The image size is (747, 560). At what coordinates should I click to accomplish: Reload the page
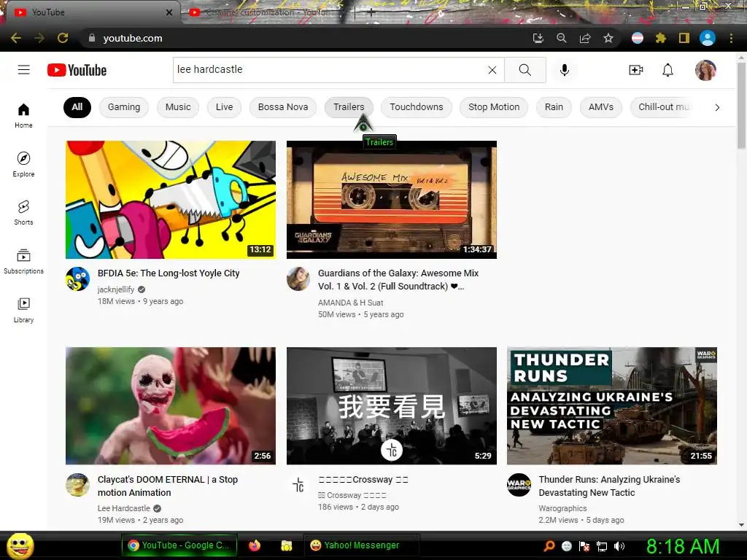point(63,38)
